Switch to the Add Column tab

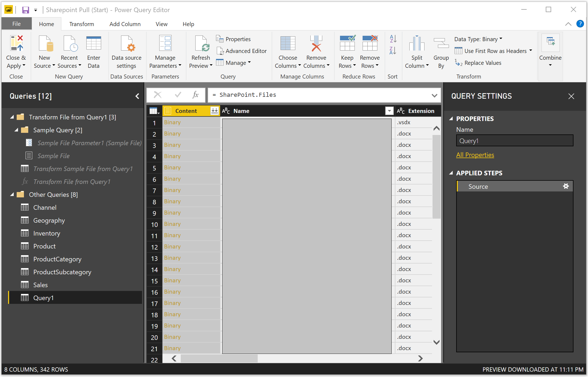coord(125,24)
